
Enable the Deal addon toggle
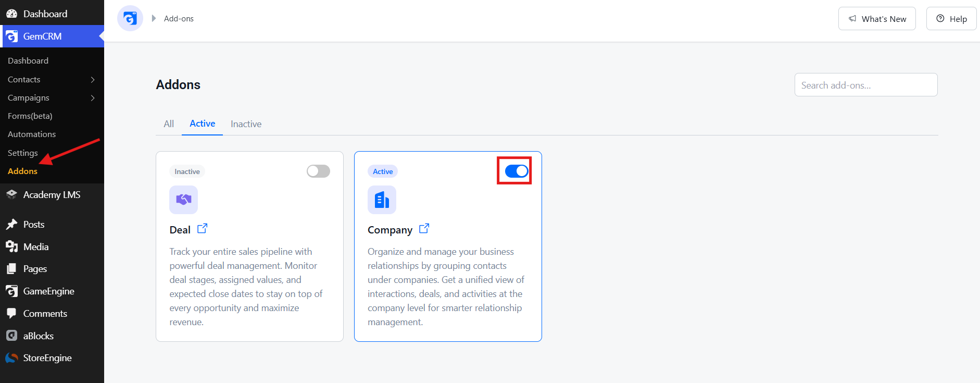(x=318, y=171)
